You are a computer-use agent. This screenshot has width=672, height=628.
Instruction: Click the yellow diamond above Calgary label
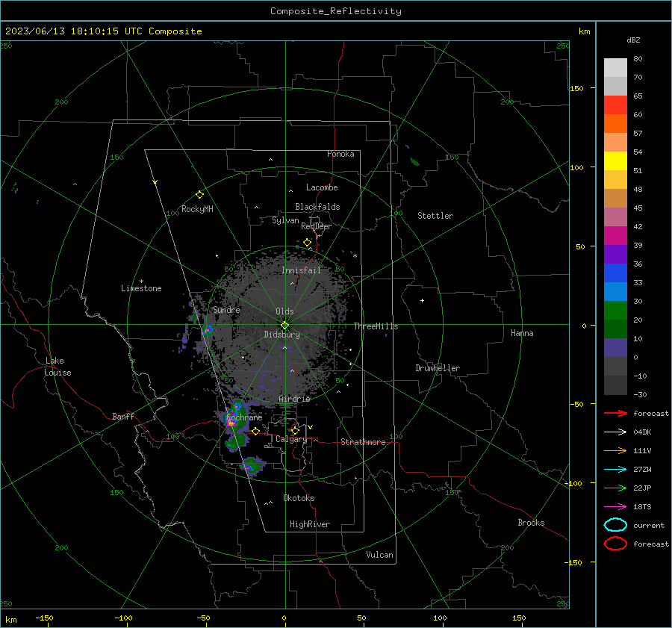(x=295, y=430)
